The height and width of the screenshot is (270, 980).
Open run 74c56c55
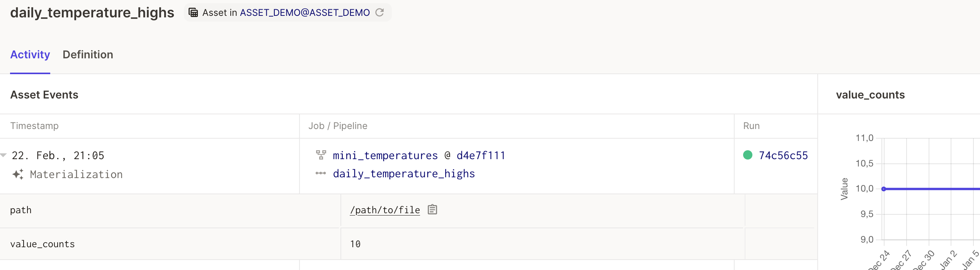click(x=783, y=155)
